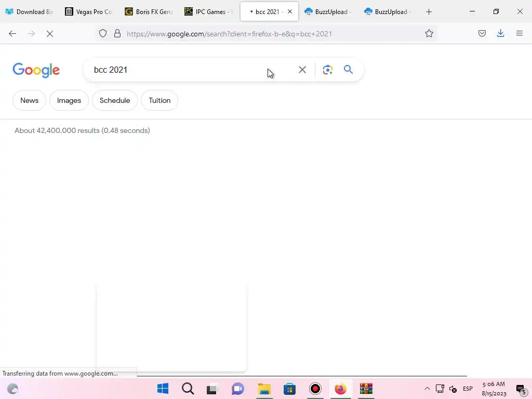Switch to Vegas Pro tab
This screenshot has height=399, width=532.
(89, 12)
